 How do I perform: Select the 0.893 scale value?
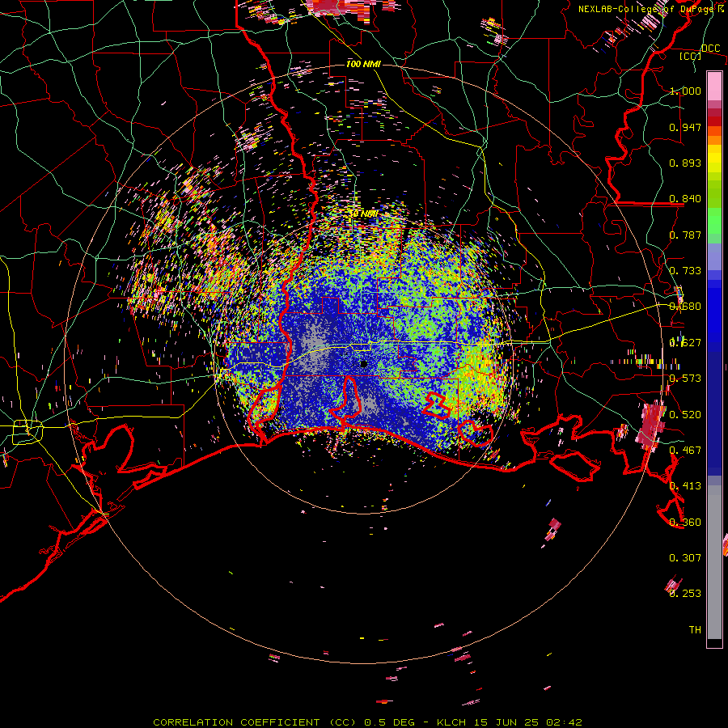(x=685, y=163)
